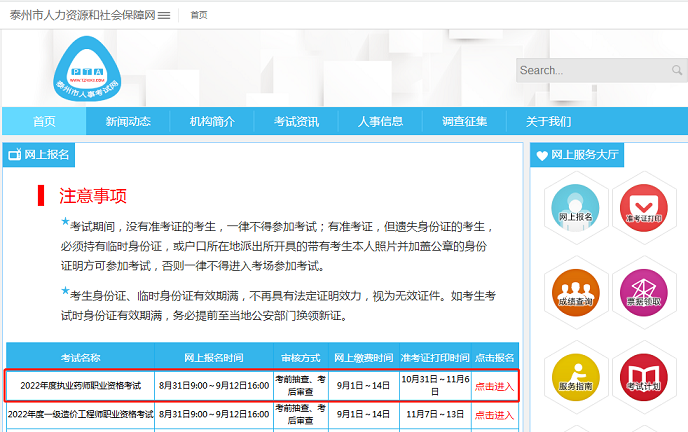Toggle the hamburger menu beside site title
Image resolution: width=688 pixels, height=432 pixels.
coord(164,15)
